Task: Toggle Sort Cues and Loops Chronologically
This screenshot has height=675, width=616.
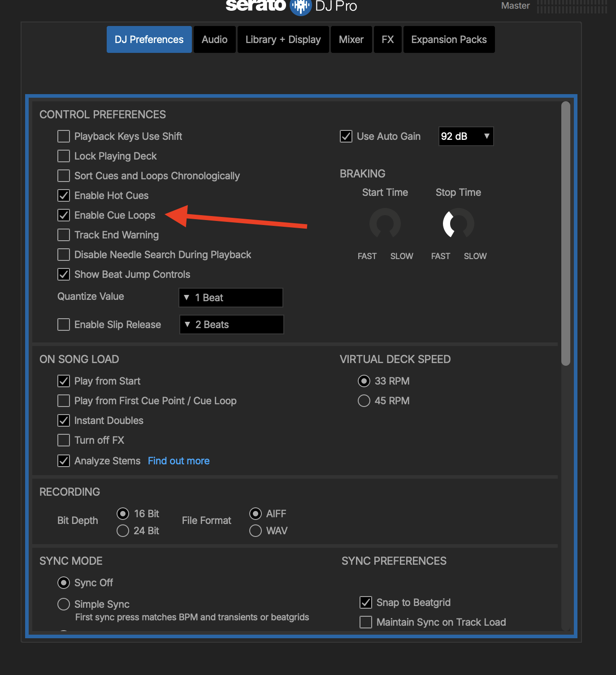Action: click(64, 176)
